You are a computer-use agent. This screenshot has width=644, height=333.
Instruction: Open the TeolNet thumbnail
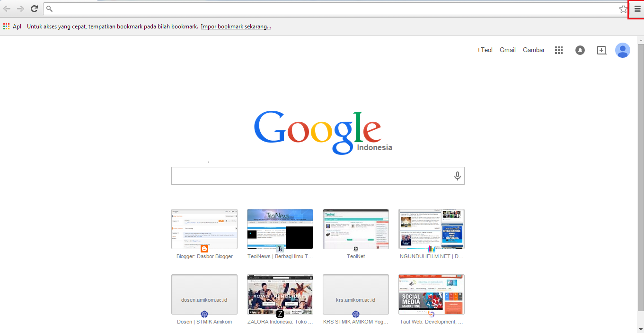click(x=356, y=229)
